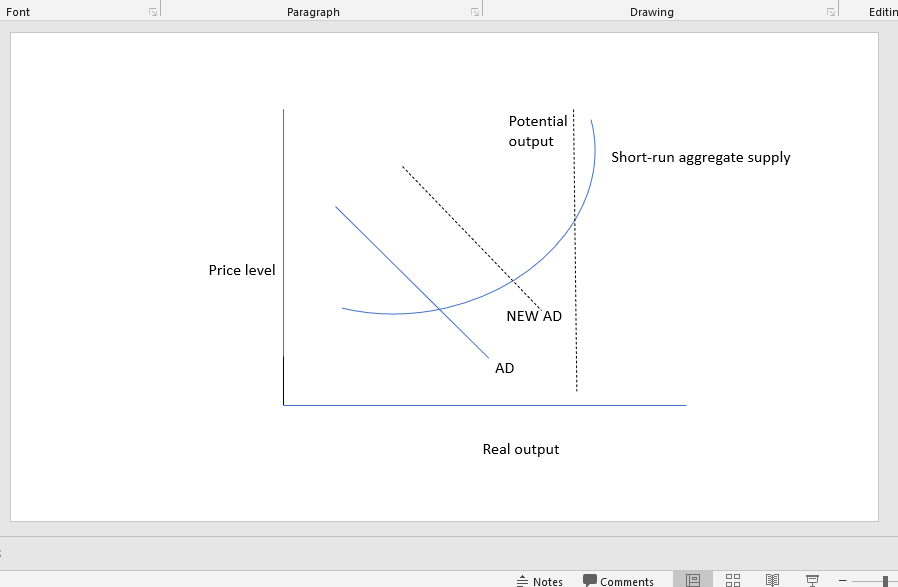
Task: Toggle the Notes pane
Action: 540,581
